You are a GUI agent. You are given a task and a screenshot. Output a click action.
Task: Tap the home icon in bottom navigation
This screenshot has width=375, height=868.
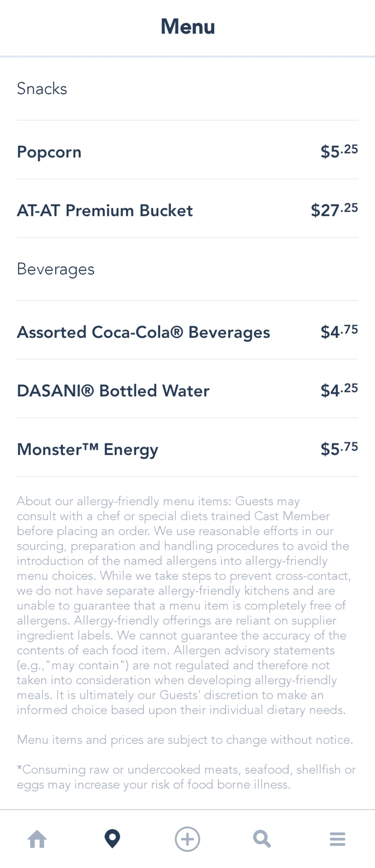37,839
